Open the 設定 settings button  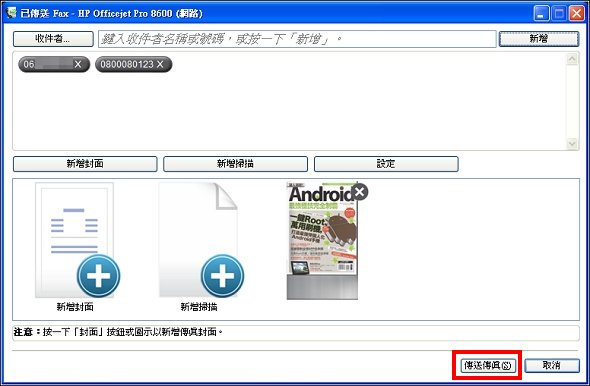pyautogui.click(x=386, y=164)
